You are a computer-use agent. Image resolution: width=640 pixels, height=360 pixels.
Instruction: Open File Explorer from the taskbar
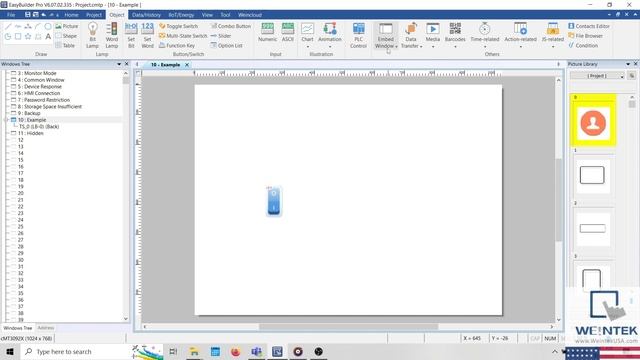[x=194, y=352]
